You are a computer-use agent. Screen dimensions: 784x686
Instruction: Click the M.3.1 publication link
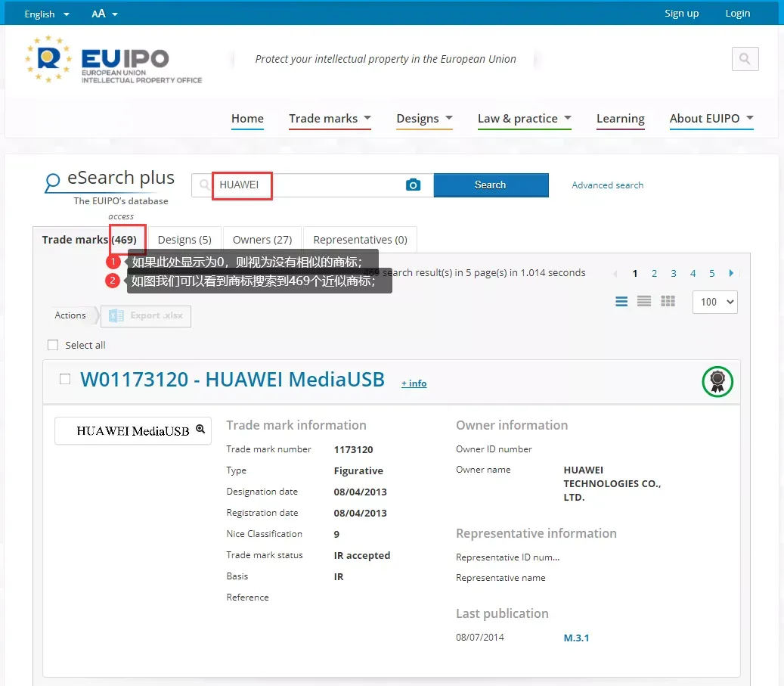coord(576,638)
